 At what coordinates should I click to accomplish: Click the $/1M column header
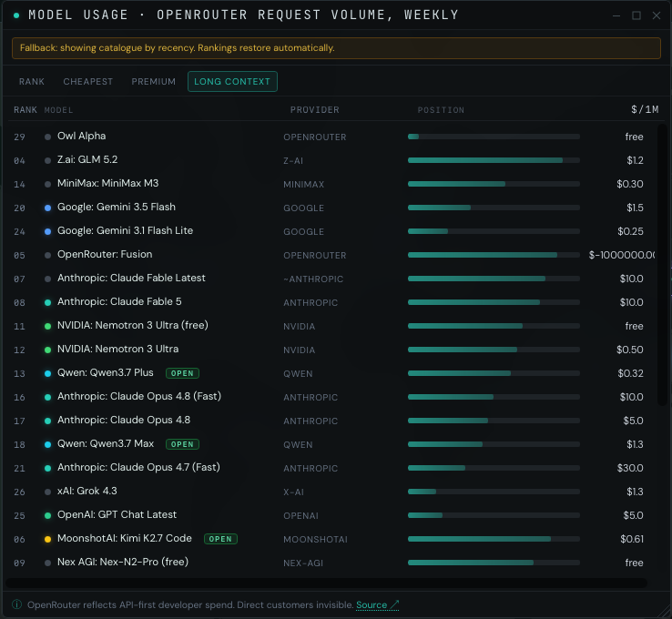pyautogui.click(x=645, y=109)
